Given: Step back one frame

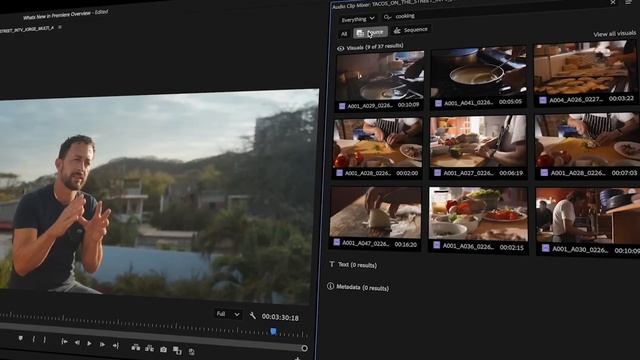Looking at the screenshot, I should (77, 342).
